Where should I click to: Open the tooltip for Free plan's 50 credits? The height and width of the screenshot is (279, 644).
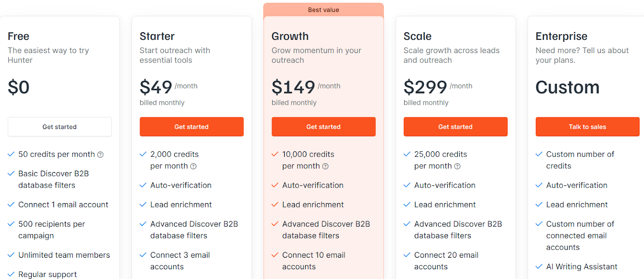pyautogui.click(x=100, y=154)
